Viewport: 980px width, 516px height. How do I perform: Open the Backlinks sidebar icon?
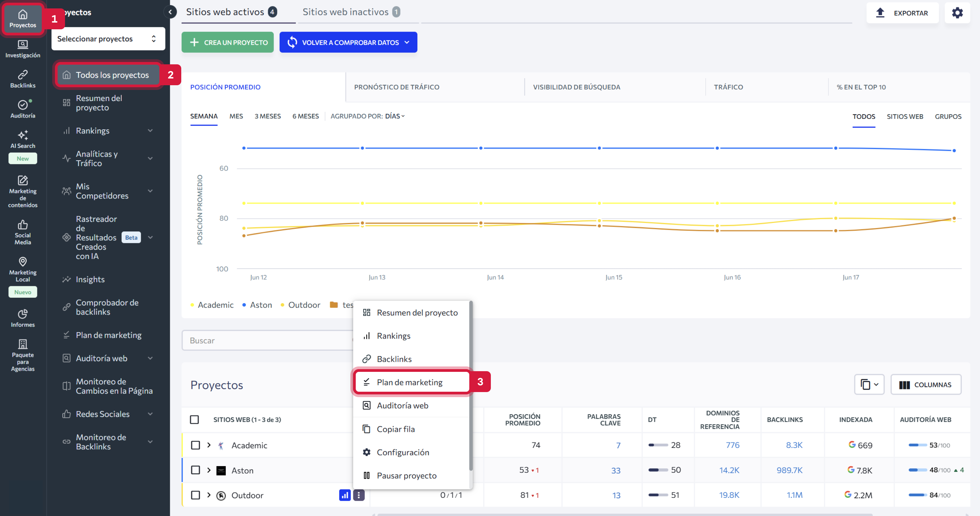23,79
